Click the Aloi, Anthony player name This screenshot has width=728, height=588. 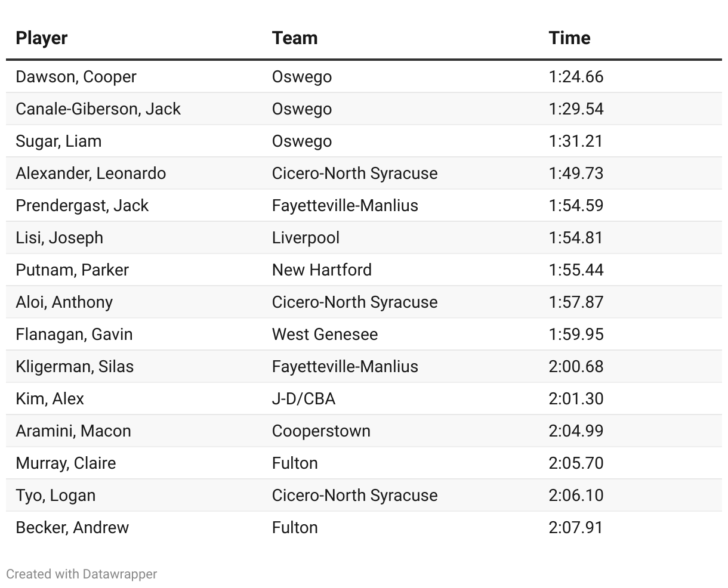point(64,302)
